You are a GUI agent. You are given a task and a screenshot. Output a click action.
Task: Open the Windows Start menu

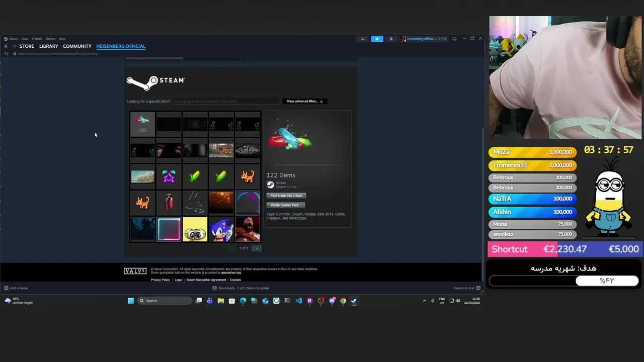coord(131,301)
